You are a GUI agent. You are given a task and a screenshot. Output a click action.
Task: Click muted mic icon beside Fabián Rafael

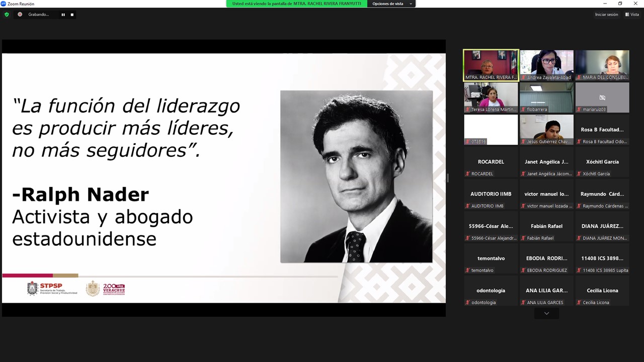[523, 238]
